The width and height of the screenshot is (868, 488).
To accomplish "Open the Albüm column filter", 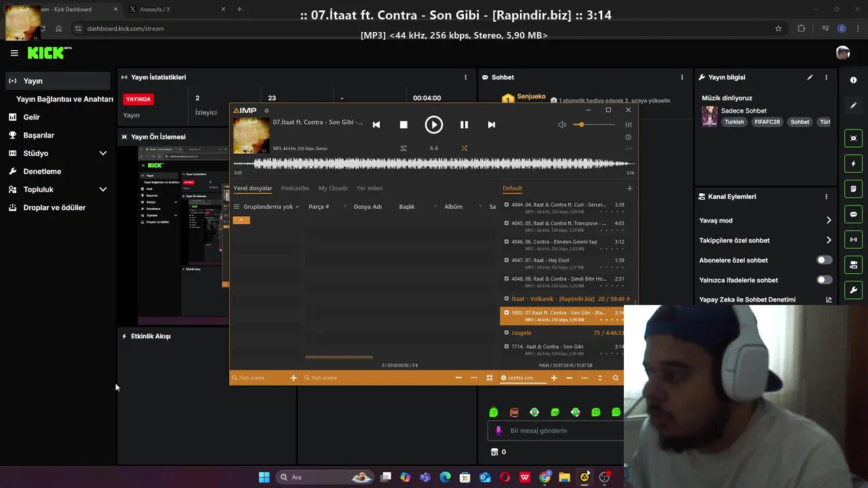I will click(x=480, y=207).
